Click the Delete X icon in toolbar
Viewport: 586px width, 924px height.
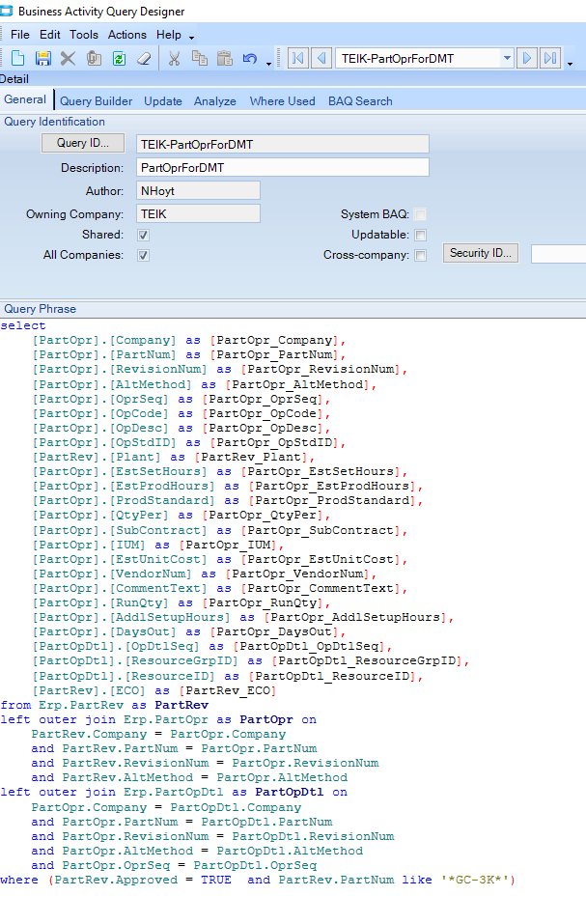click(x=68, y=58)
